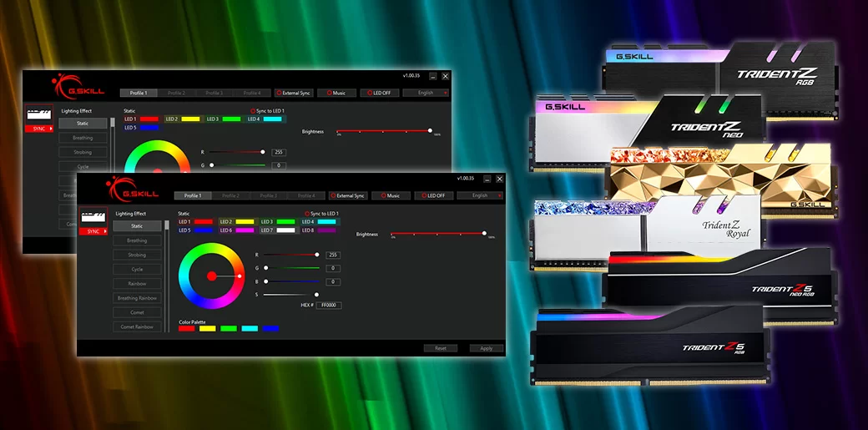
Task: Select Breathing Rainbow effect in front window
Action: pos(137,298)
